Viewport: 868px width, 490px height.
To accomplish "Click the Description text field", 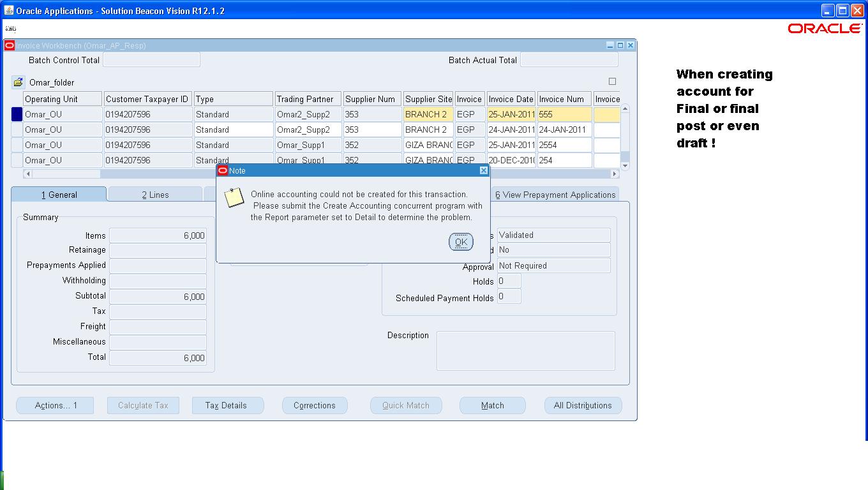I will coord(525,350).
